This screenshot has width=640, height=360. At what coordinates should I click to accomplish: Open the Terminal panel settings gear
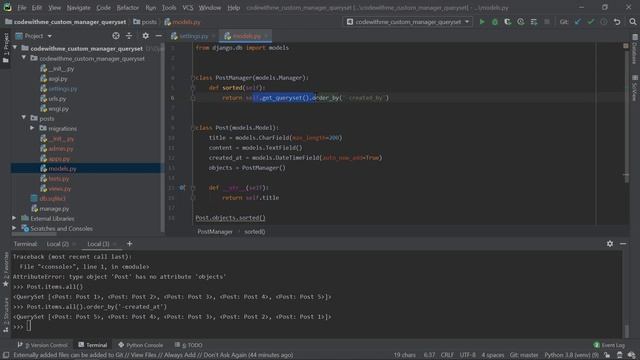610,244
